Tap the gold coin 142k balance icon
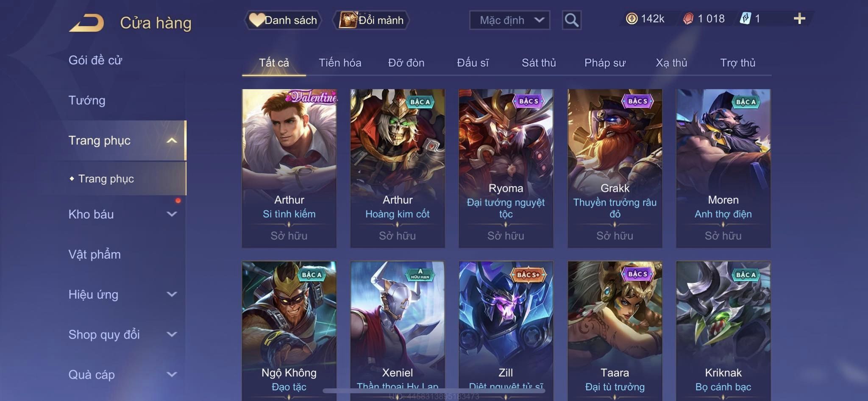Image resolution: width=868 pixels, height=401 pixels. (x=632, y=19)
